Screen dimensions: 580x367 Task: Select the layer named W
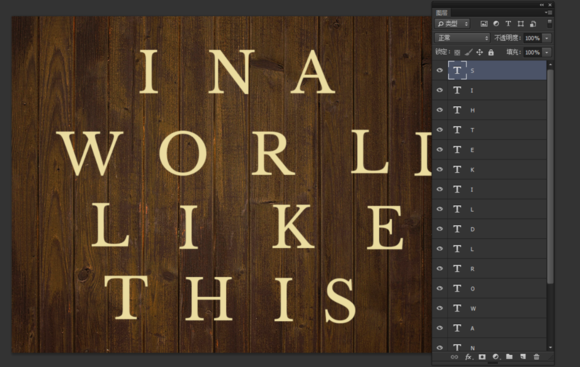(x=497, y=308)
